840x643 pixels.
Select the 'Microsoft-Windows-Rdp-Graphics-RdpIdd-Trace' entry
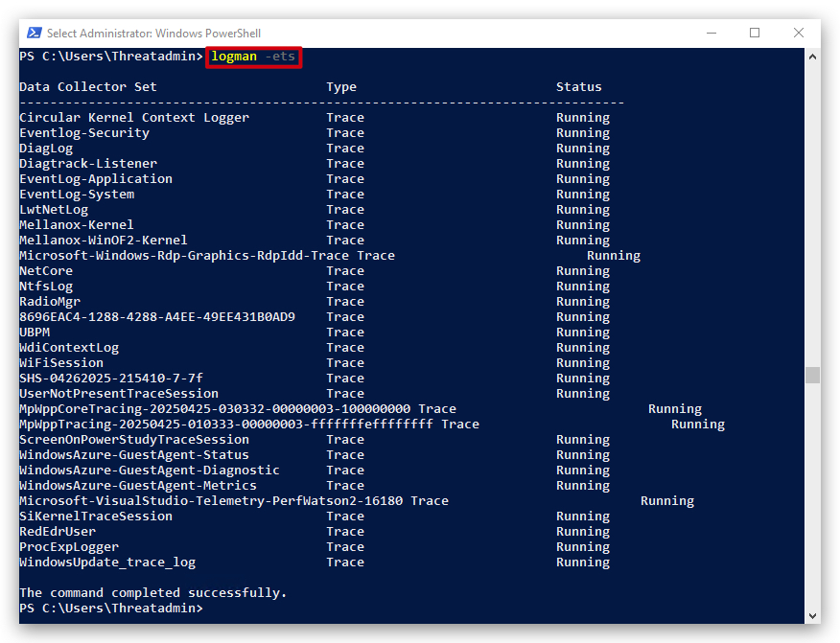[x=184, y=256]
